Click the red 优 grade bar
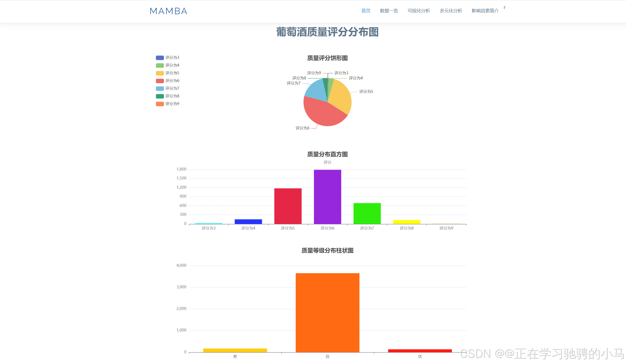The image size is (626, 364). click(420, 351)
